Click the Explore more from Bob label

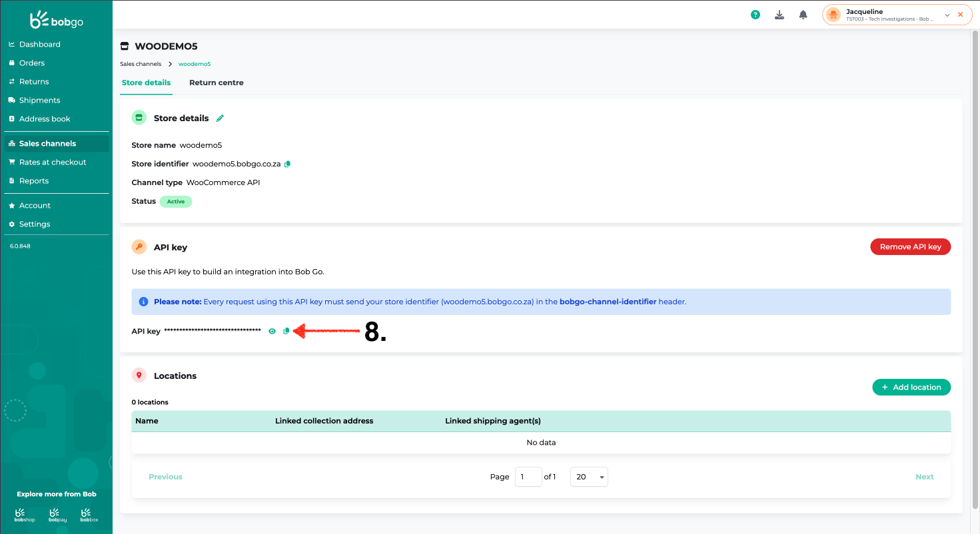[x=57, y=494]
